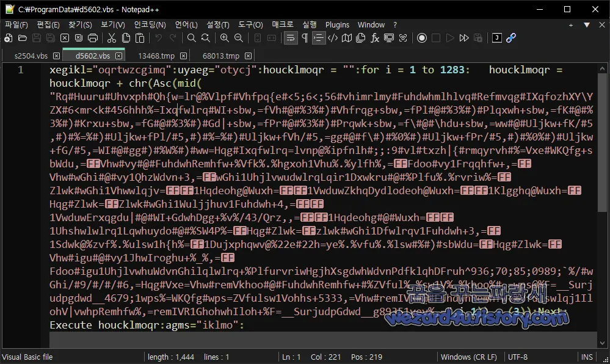Add a new tab with the plus button
This screenshot has height=364, width=610.
coord(571,25)
